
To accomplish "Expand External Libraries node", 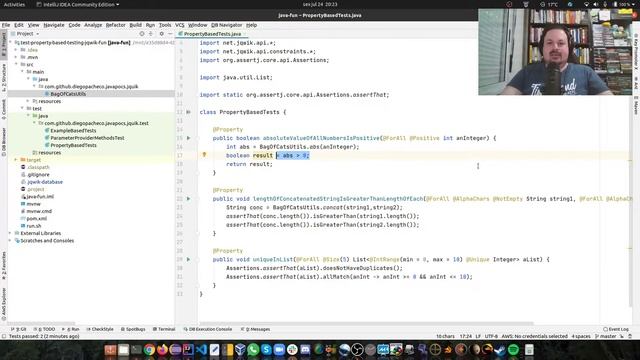I will [x=11, y=233].
